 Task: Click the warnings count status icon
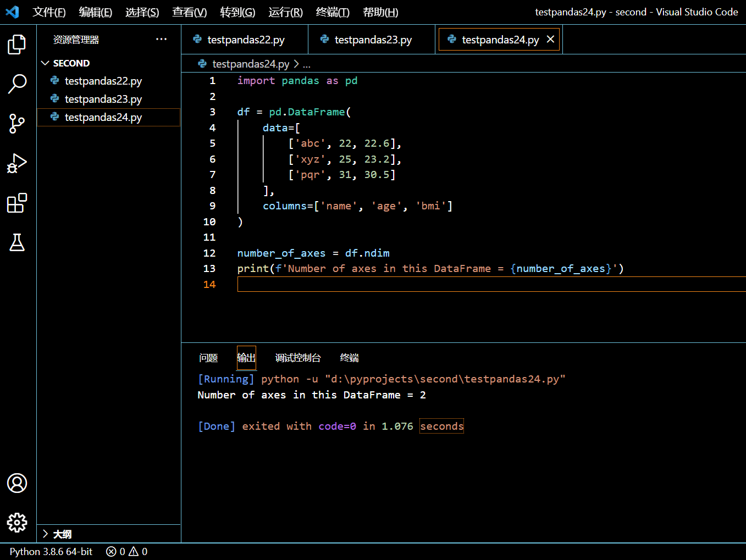pyautogui.click(x=134, y=551)
